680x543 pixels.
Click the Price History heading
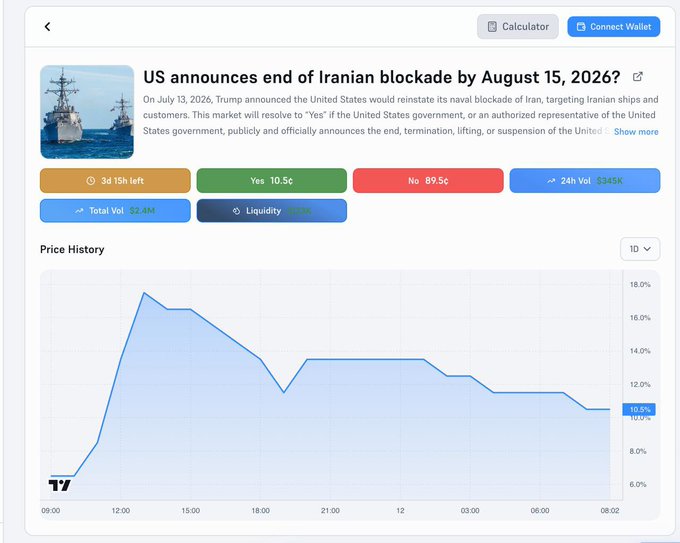tap(72, 249)
